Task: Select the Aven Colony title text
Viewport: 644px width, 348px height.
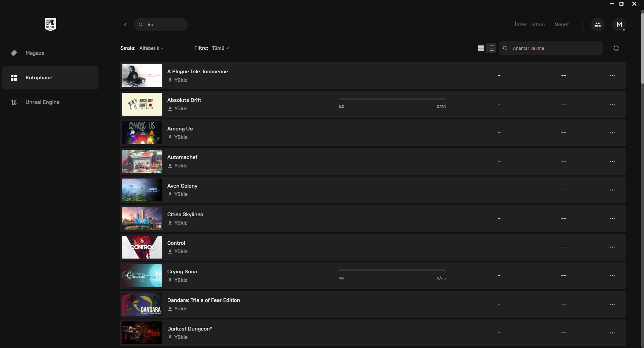Action: point(182,186)
